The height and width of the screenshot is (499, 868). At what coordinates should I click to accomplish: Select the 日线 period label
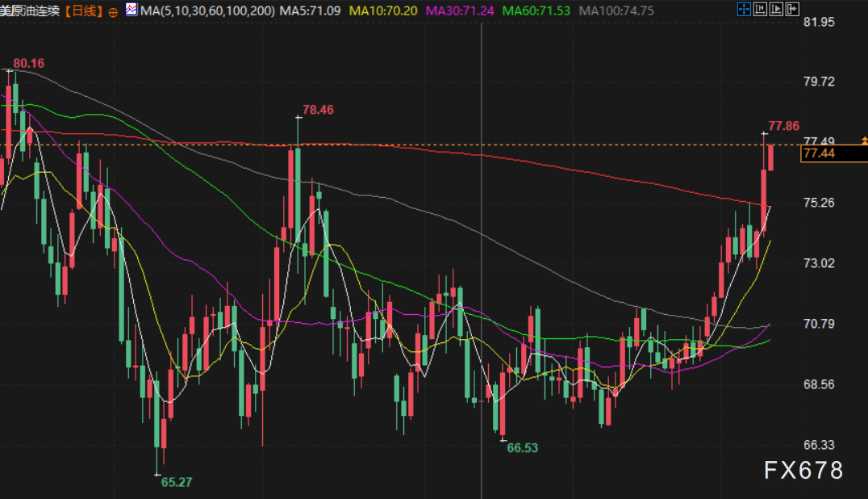(x=84, y=10)
